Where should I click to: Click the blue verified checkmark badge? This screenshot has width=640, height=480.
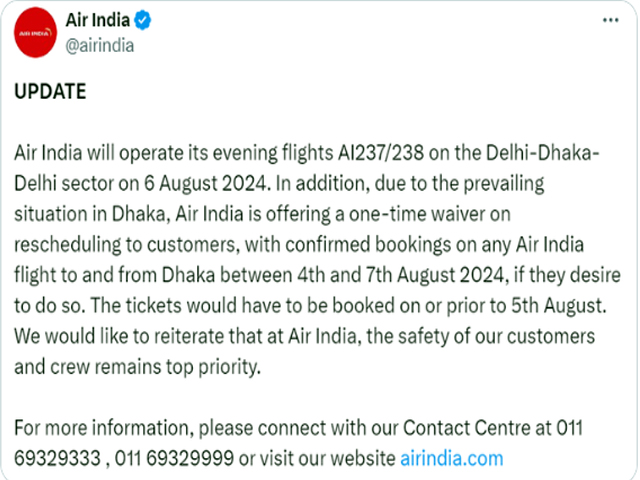click(x=143, y=20)
